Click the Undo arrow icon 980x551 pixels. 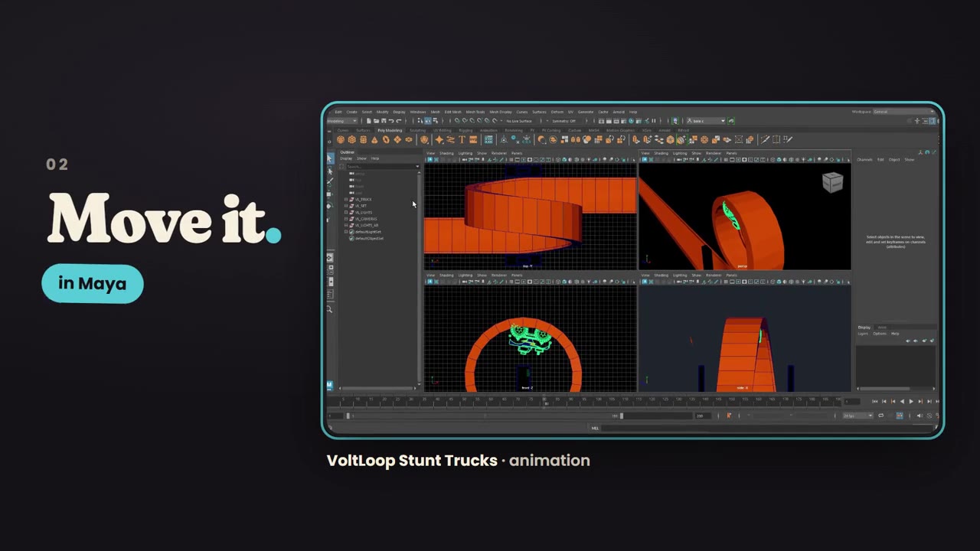tap(391, 121)
